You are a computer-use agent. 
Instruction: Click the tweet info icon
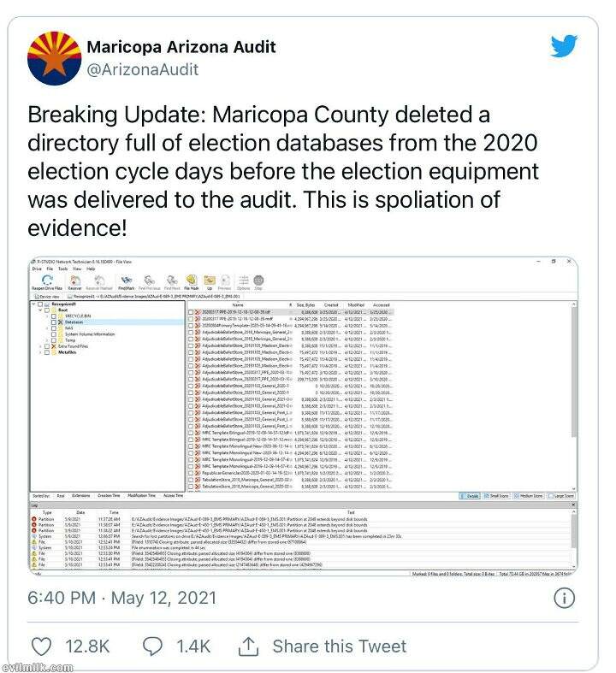coord(563,599)
